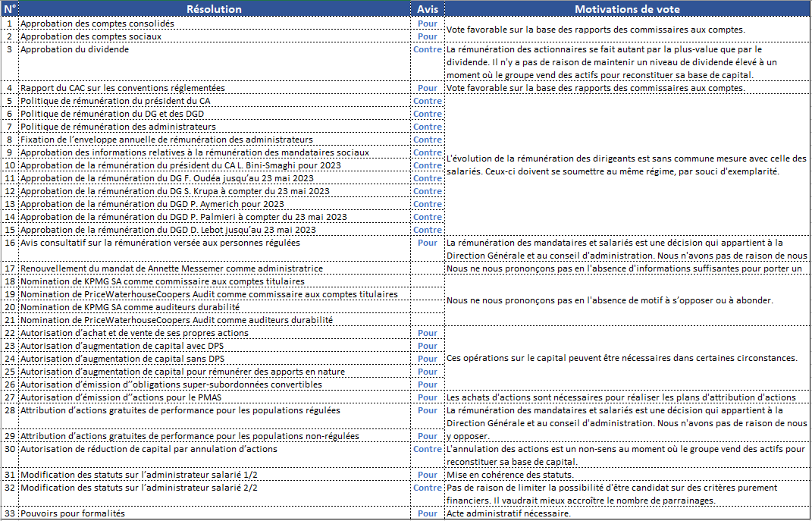Click 'Pour' in the PMAS row
Viewport: 812px width, 521px height.
[428, 397]
